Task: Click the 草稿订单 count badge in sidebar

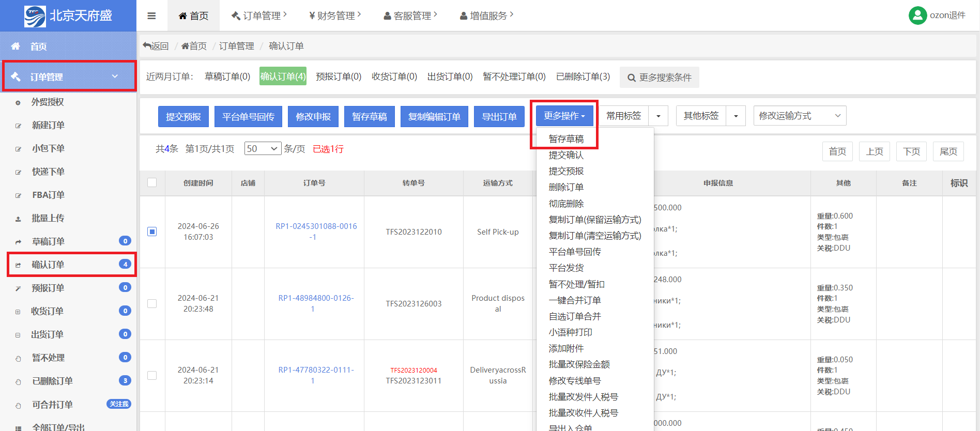Action: point(125,241)
